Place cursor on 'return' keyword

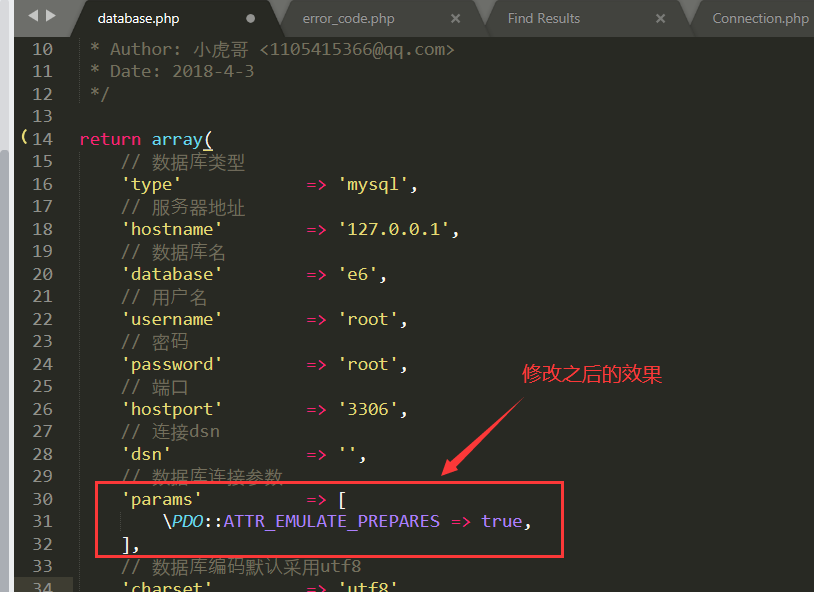110,139
